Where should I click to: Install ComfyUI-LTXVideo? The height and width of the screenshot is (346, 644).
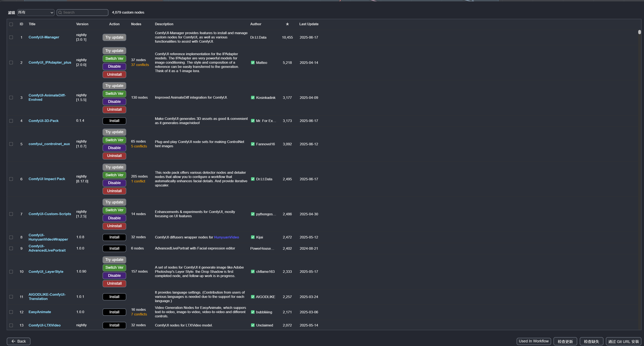pyautogui.click(x=114, y=325)
